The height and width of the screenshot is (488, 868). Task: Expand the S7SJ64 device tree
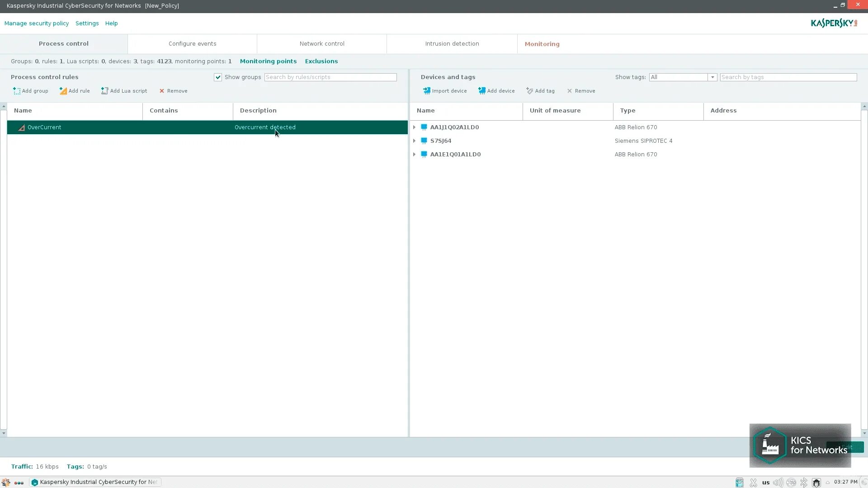point(414,141)
